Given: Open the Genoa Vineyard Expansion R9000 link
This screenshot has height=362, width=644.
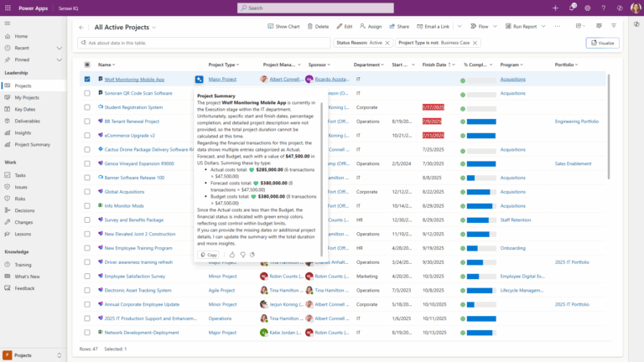Looking at the screenshot, I should [x=139, y=163].
